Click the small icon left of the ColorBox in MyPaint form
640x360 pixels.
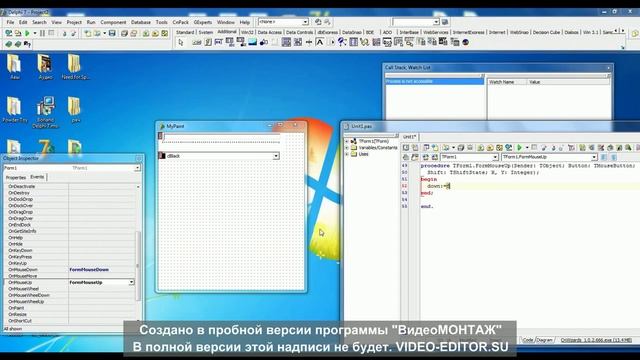click(162, 156)
